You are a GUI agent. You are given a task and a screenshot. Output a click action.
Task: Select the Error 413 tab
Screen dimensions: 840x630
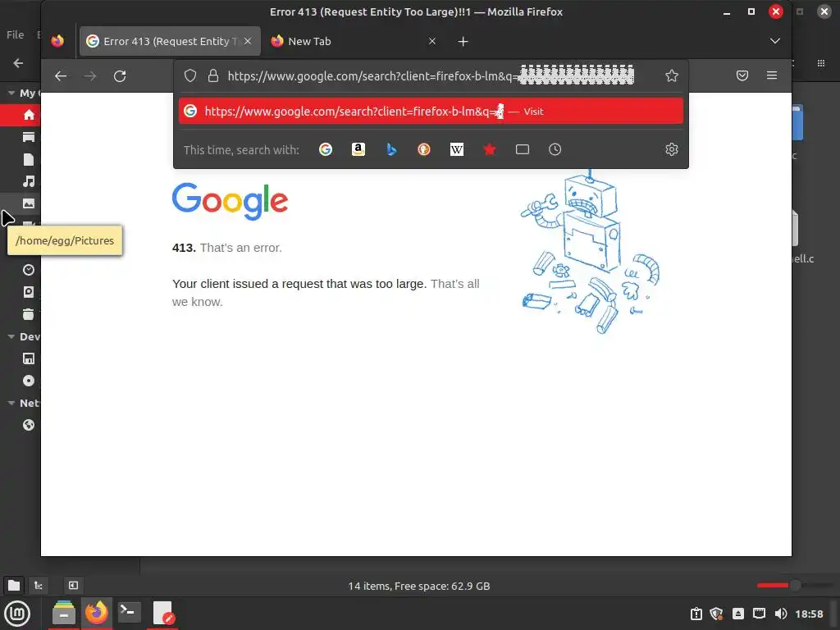pos(171,41)
